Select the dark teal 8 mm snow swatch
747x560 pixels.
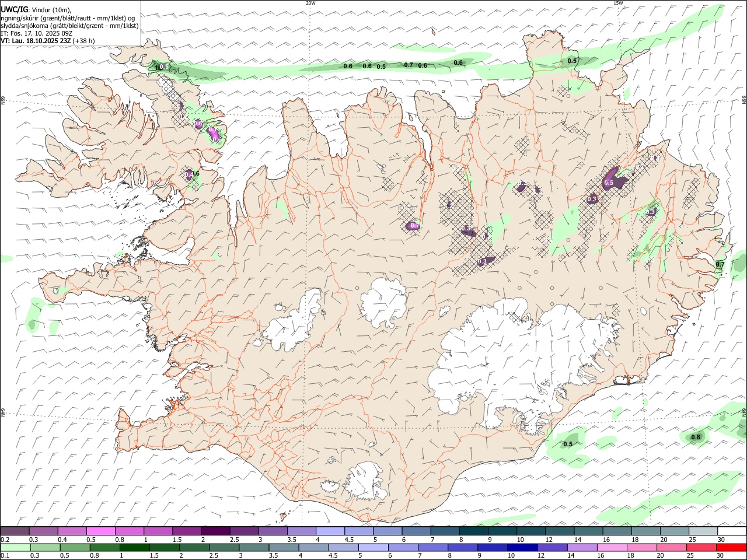click(474, 531)
